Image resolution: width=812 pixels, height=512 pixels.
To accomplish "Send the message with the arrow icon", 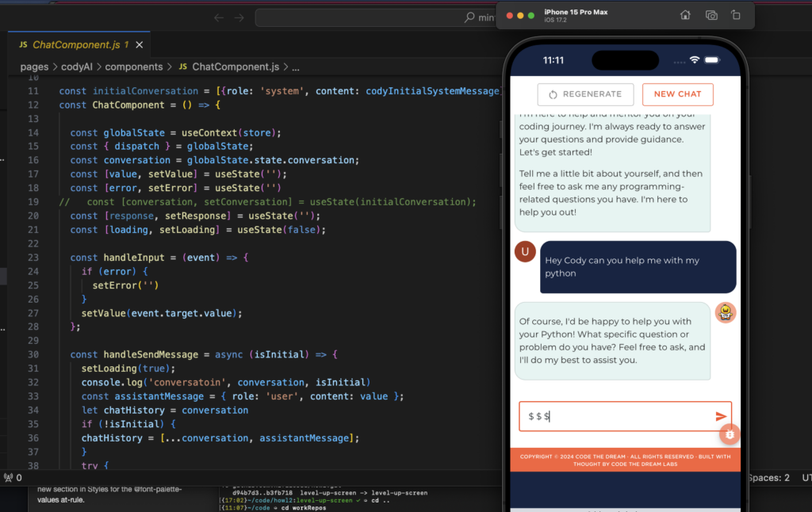I will tap(721, 416).
